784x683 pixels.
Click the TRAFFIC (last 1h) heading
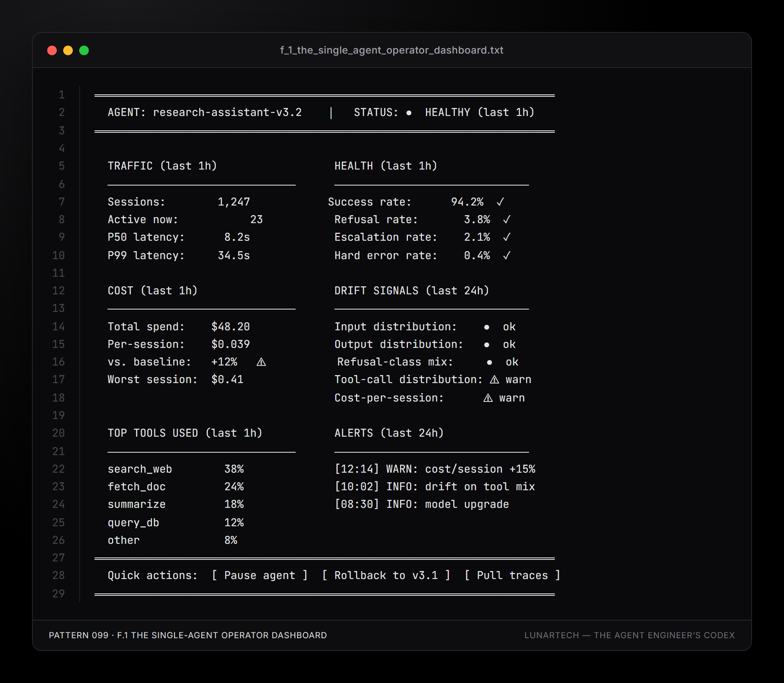pos(162,166)
